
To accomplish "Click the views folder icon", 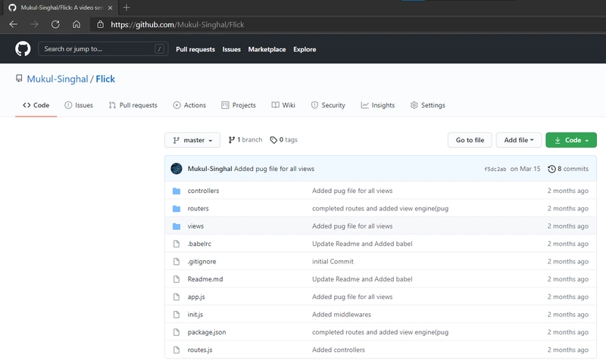I will click(176, 226).
